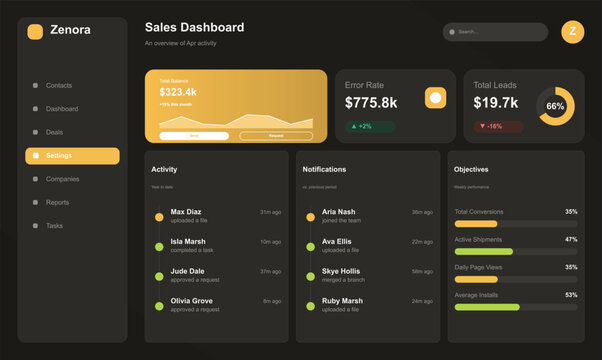The image size is (602, 360).
Task: Click the 66% donut chart
Action: click(555, 106)
